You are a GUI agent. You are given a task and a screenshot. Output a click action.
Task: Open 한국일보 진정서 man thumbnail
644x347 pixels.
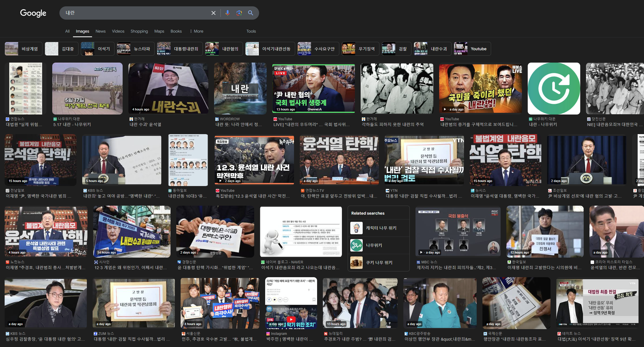coord(545,232)
